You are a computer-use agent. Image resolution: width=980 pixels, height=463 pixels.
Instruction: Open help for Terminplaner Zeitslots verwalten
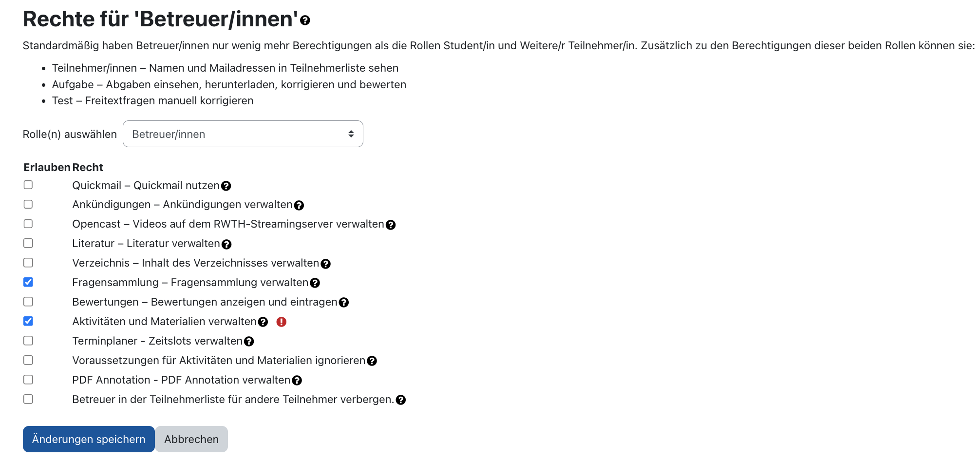click(x=250, y=342)
